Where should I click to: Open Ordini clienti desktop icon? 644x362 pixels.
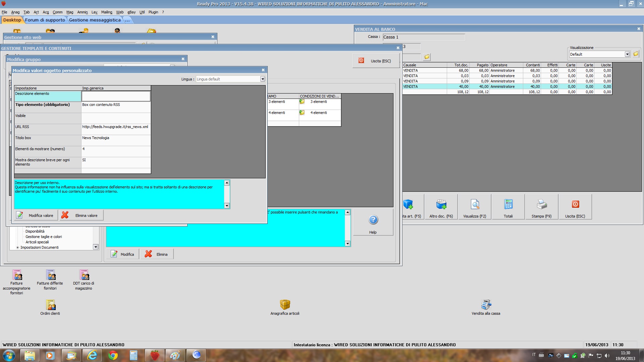tap(50, 305)
